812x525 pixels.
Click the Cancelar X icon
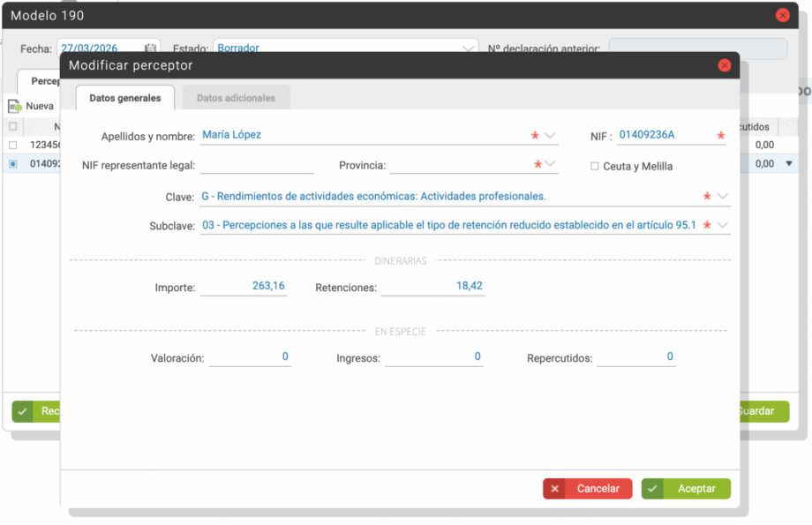[x=555, y=489]
